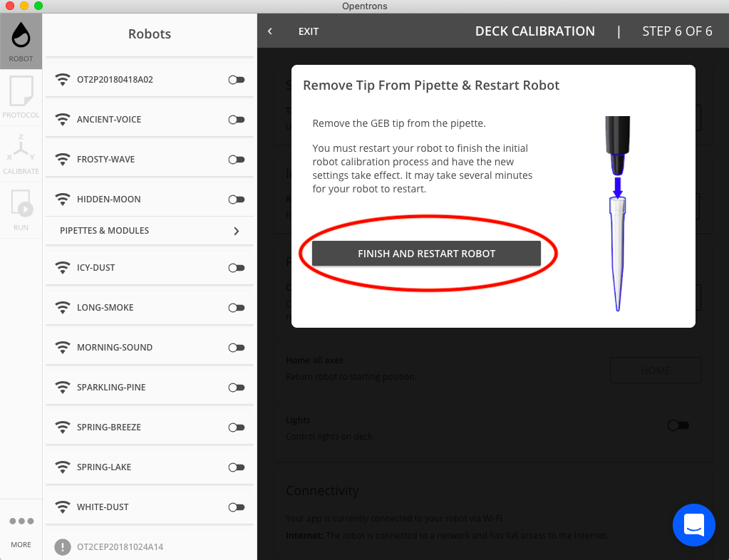Select the OT2P20180418A02 robot name

point(115,80)
